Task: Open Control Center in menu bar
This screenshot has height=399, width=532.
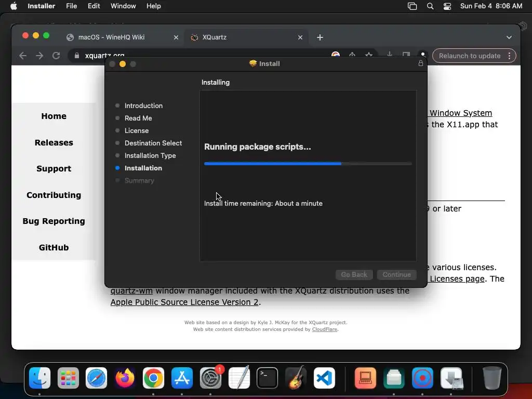Action: (x=447, y=6)
